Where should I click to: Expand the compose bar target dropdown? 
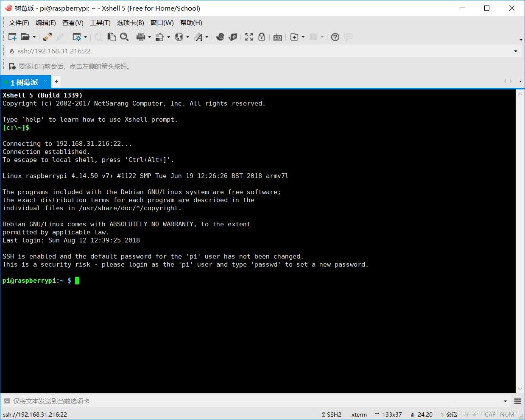pyautogui.click(x=505, y=401)
